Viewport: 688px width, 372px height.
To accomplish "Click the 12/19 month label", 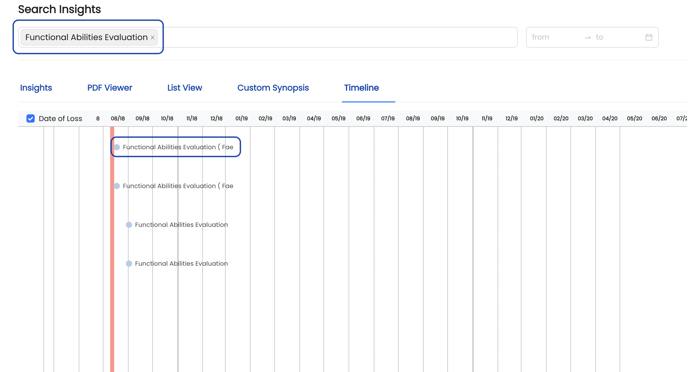I will (511, 118).
